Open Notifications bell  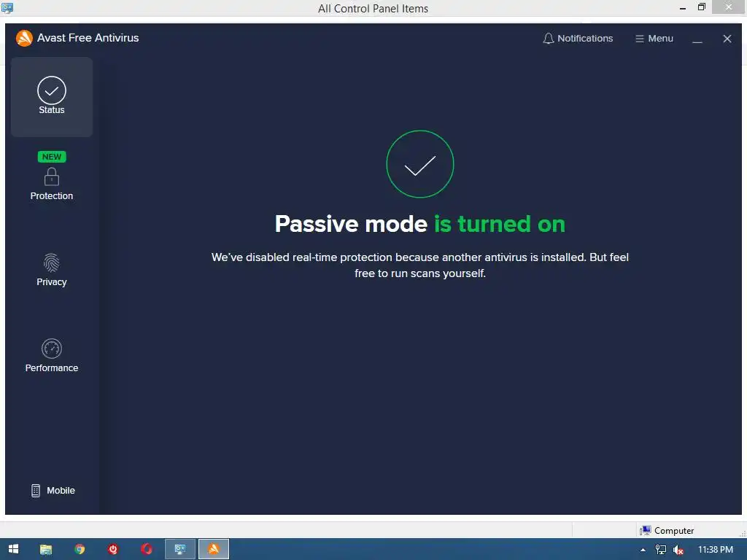coord(578,39)
